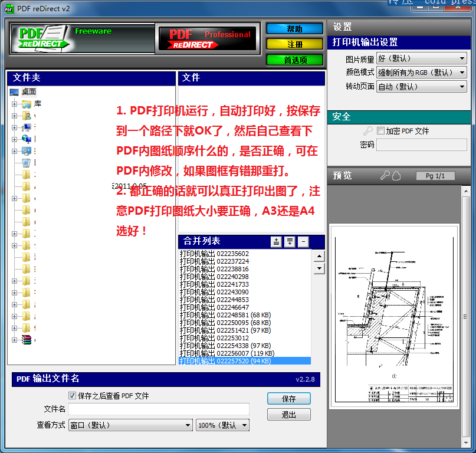Expand the user profile folder tree node

coord(14,116)
